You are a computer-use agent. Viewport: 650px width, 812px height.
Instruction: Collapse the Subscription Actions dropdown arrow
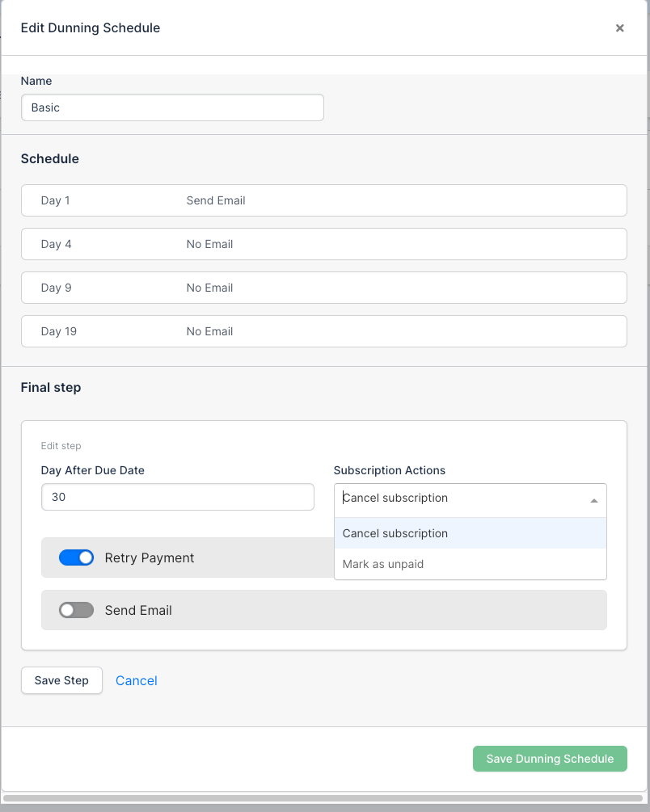tap(594, 500)
